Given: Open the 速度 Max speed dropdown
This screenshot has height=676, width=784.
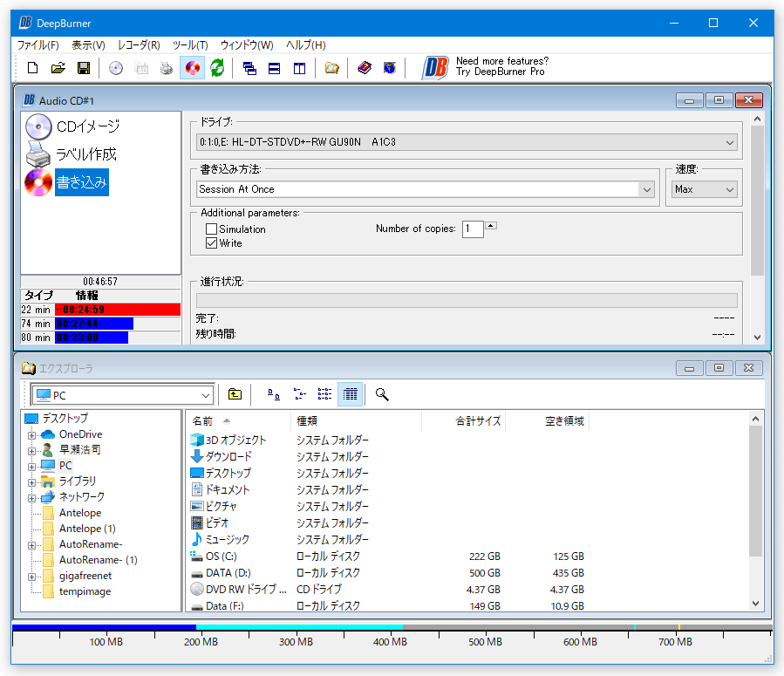Looking at the screenshot, I should (x=730, y=189).
